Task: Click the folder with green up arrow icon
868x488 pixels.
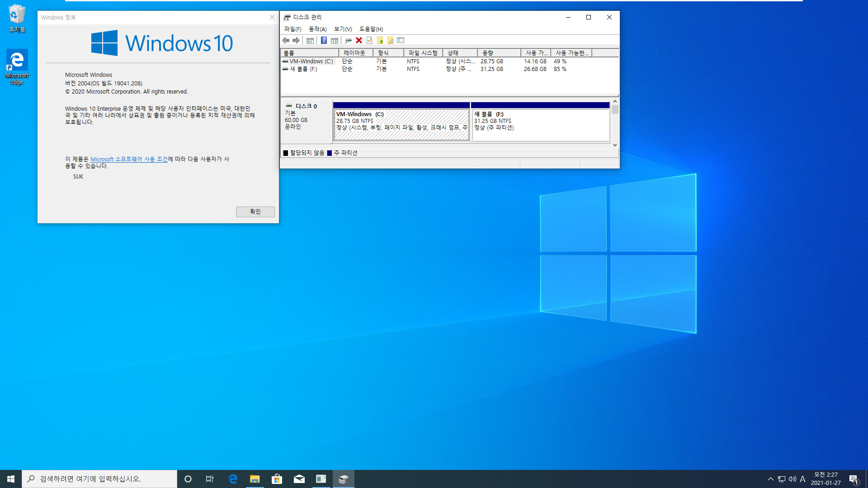Action: (x=380, y=41)
